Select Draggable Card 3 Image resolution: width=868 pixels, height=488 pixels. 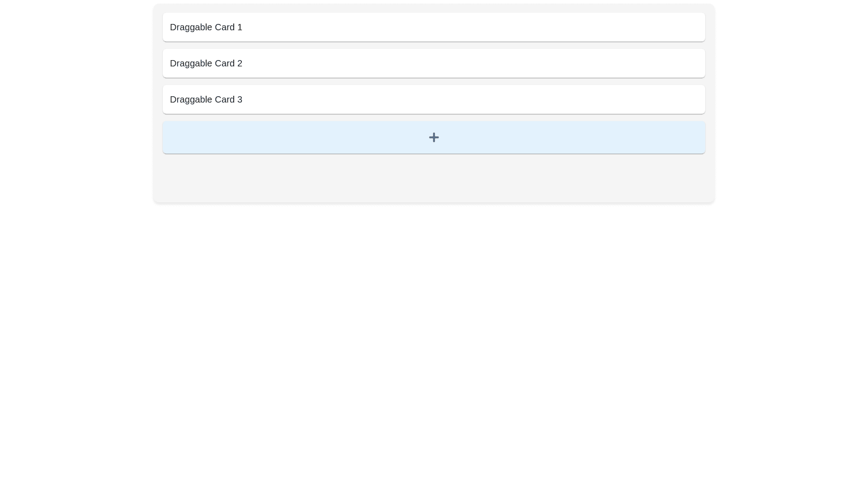[x=434, y=99]
